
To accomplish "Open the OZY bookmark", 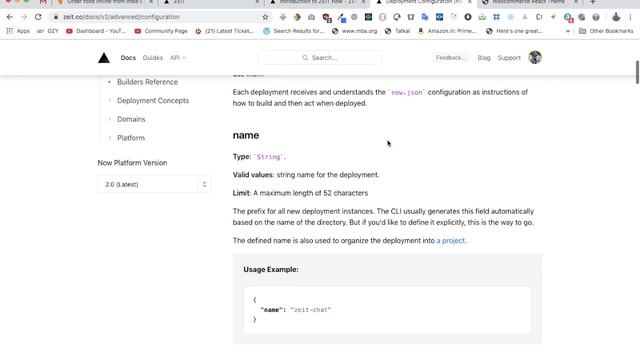I will tap(48, 31).
